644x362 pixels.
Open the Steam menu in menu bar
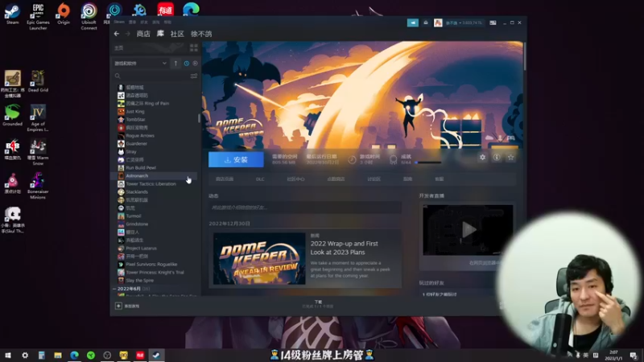(x=119, y=22)
